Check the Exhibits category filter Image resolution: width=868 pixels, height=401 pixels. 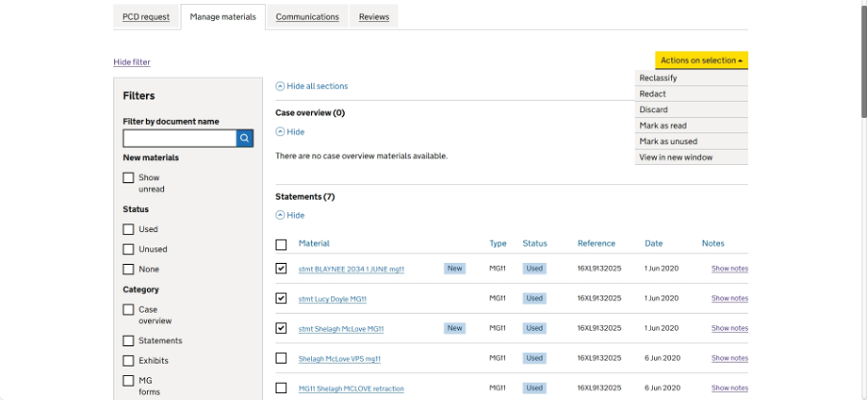pyautogui.click(x=129, y=360)
